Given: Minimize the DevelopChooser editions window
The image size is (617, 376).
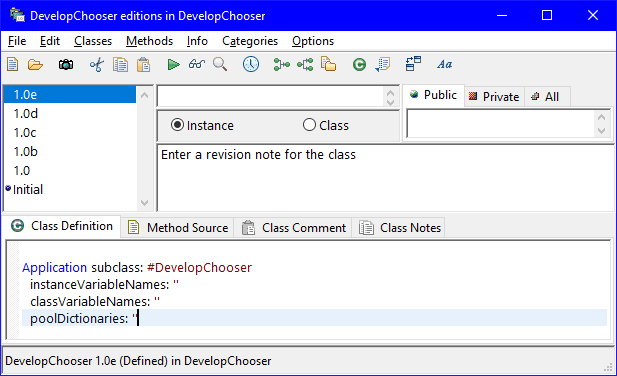Looking at the screenshot, I should point(502,15).
